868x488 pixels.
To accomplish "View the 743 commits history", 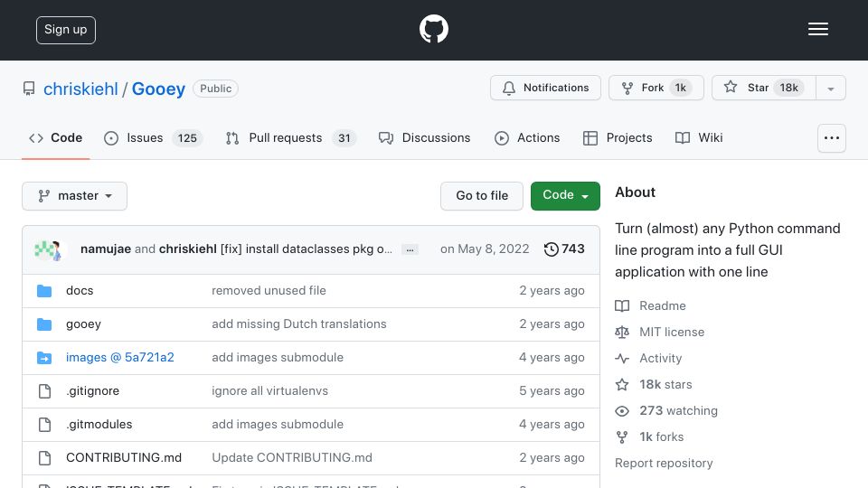I will pyautogui.click(x=564, y=249).
